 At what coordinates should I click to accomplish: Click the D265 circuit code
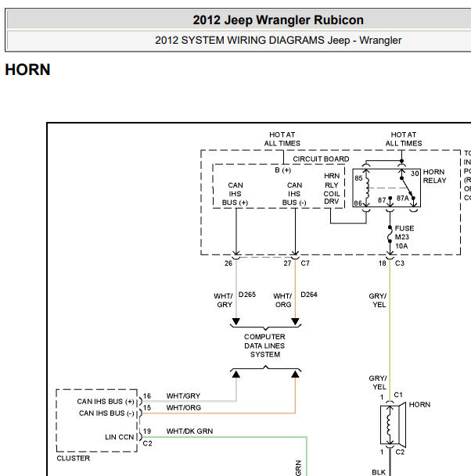point(247,295)
